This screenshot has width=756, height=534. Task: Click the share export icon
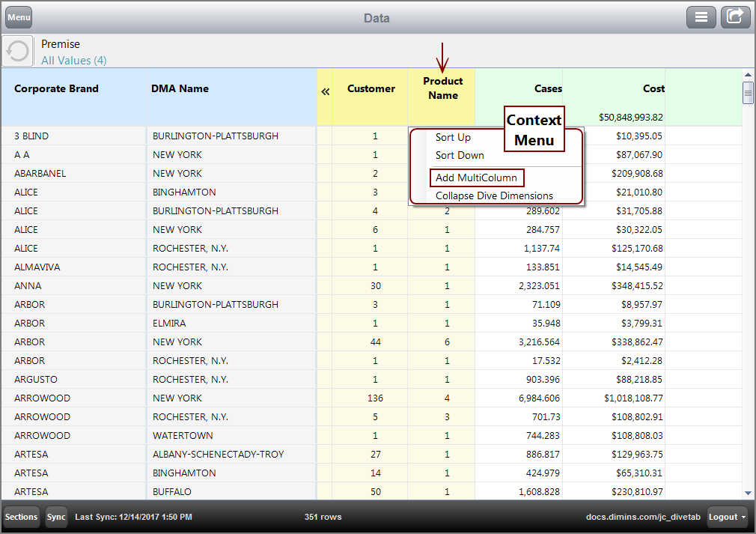(x=735, y=17)
